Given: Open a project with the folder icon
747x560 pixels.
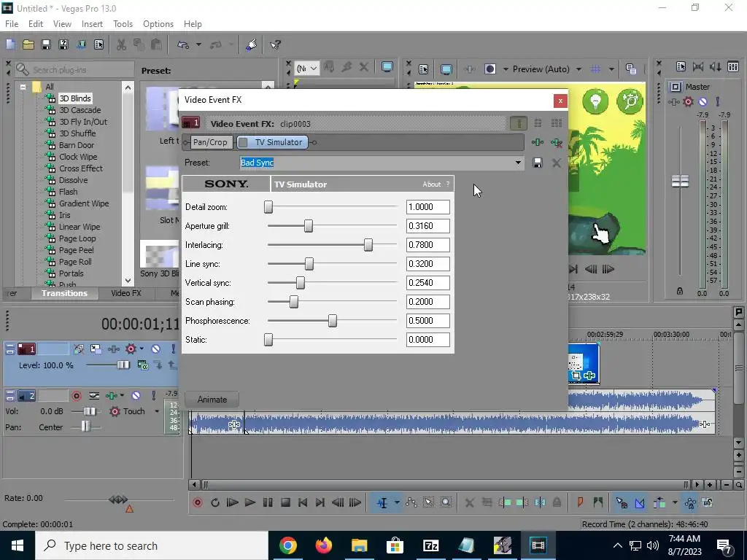Looking at the screenshot, I should point(28,44).
